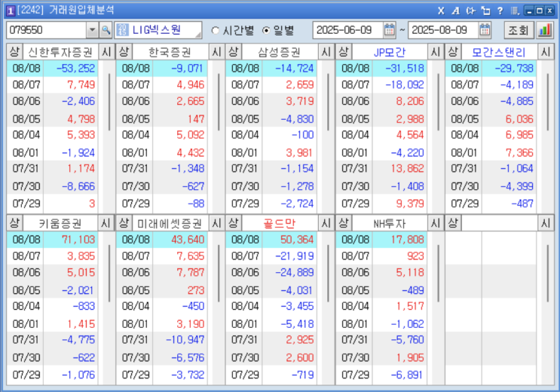Click the 한국증권 broker header

pyautogui.click(x=170, y=52)
